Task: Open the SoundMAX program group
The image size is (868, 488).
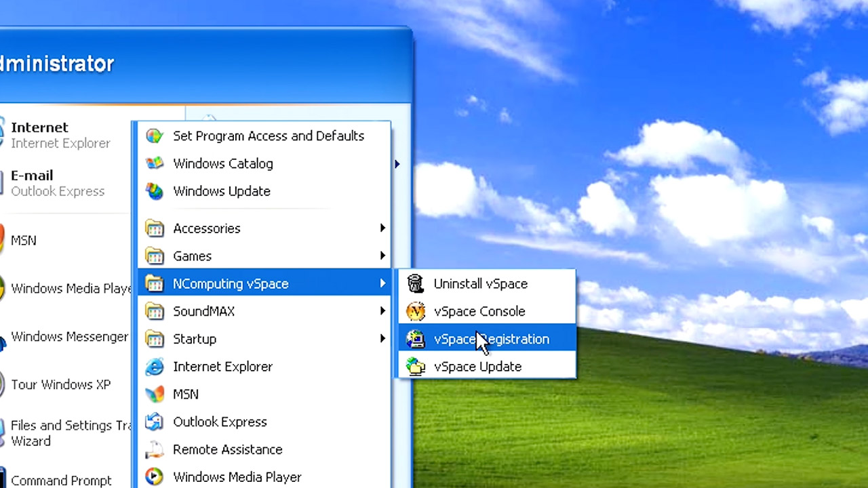Action: coord(264,312)
